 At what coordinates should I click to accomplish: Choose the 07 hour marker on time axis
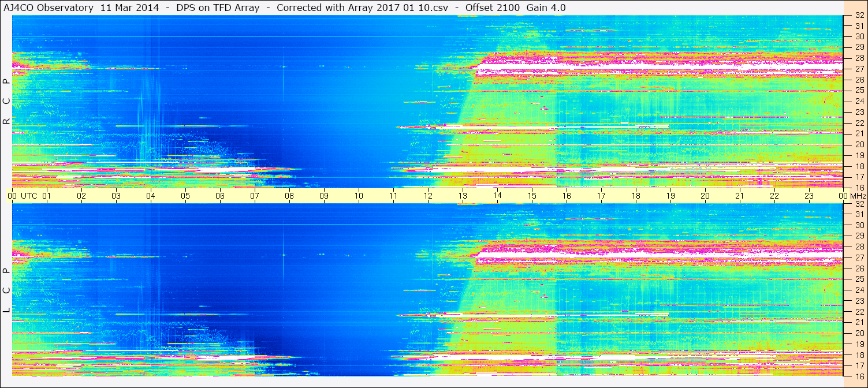(255, 196)
